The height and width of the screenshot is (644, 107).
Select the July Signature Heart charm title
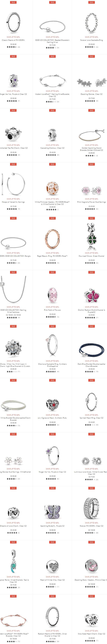pos(52,418)
